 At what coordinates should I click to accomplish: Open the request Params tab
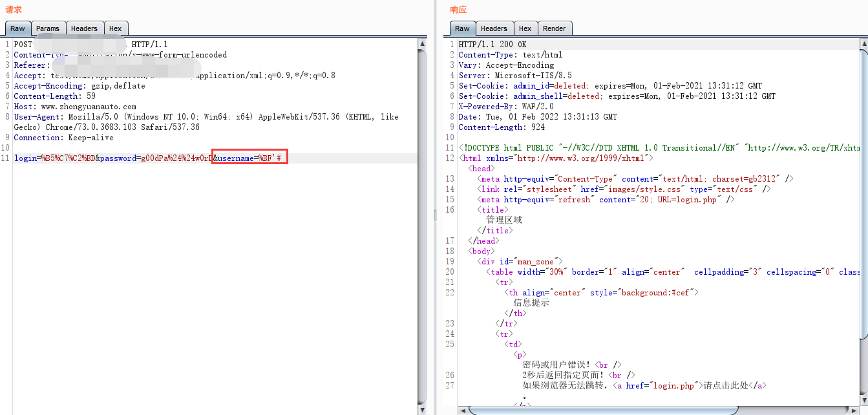click(48, 28)
